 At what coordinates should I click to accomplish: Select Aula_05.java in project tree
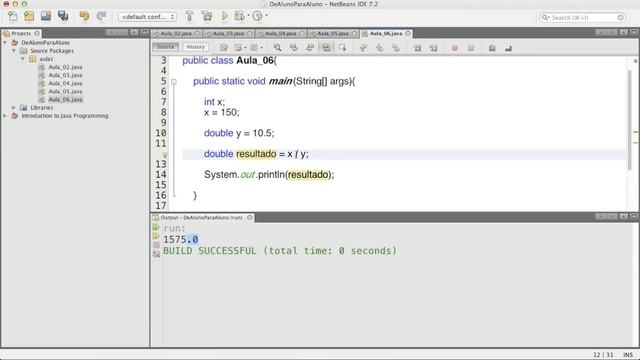point(65,91)
